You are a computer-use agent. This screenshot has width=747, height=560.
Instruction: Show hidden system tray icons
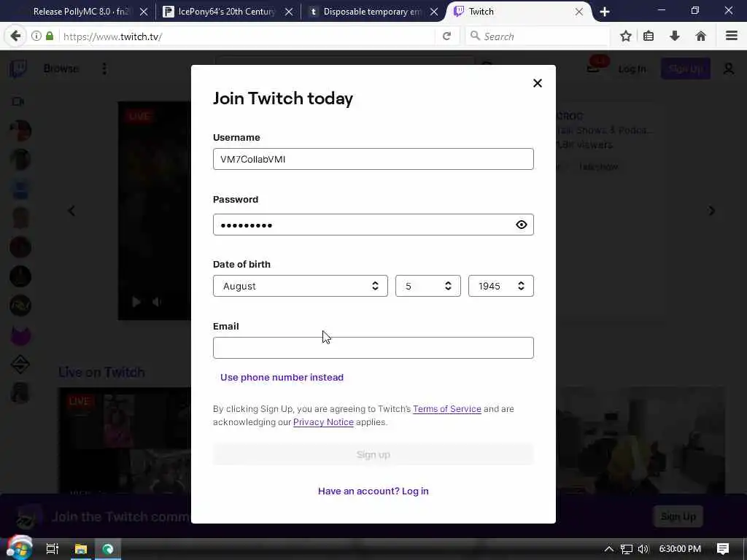point(609,549)
